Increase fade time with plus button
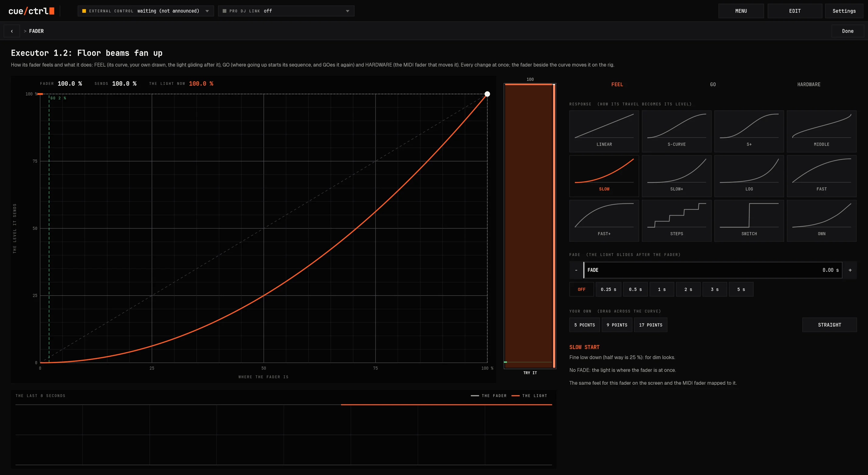 tap(850, 270)
